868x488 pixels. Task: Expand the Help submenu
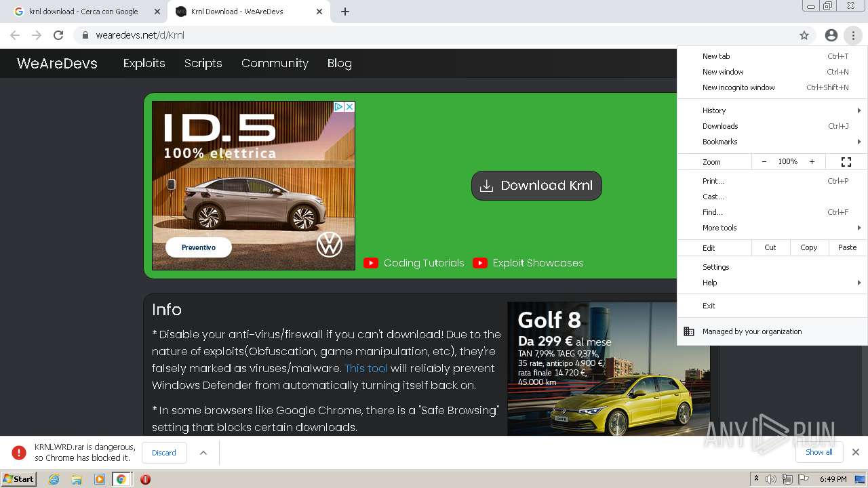pyautogui.click(x=772, y=283)
